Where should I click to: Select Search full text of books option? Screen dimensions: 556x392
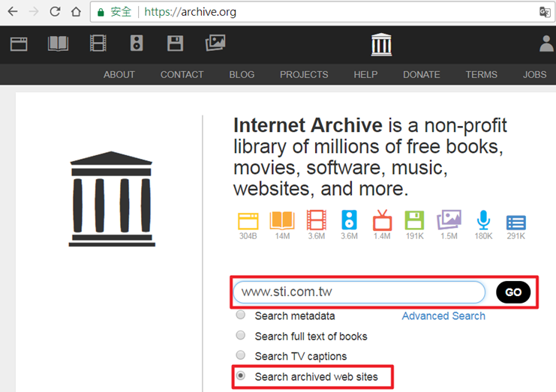coord(241,335)
